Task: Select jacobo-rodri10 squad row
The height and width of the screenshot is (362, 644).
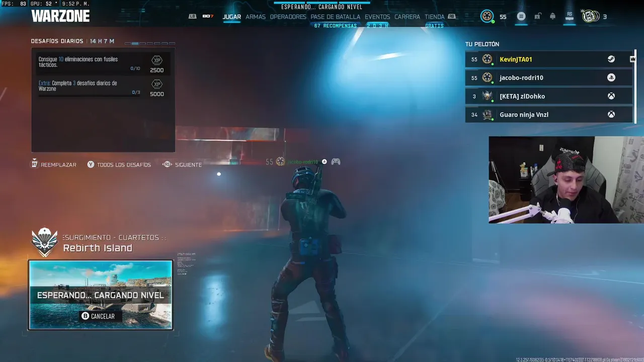Action: pyautogui.click(x=549, y=77)
